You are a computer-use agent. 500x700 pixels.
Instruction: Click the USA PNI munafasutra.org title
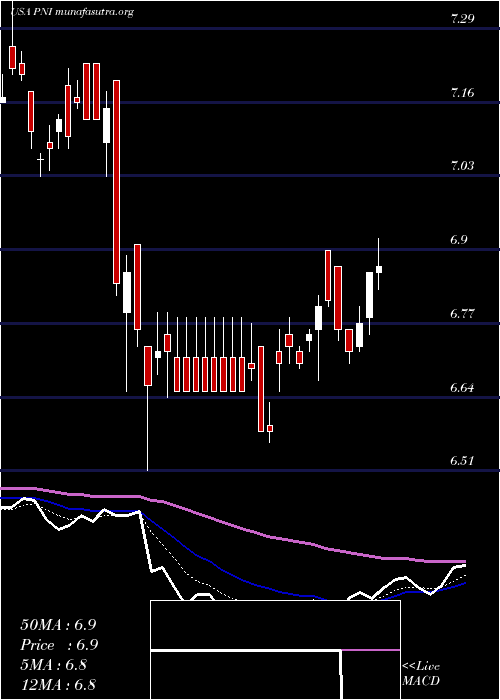click(72, 12)
